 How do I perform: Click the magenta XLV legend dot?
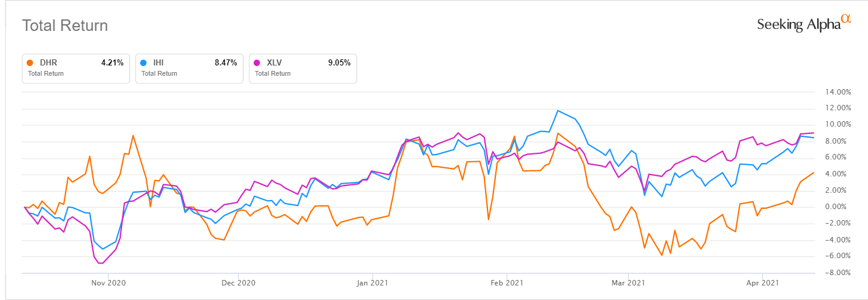[257, 62]
